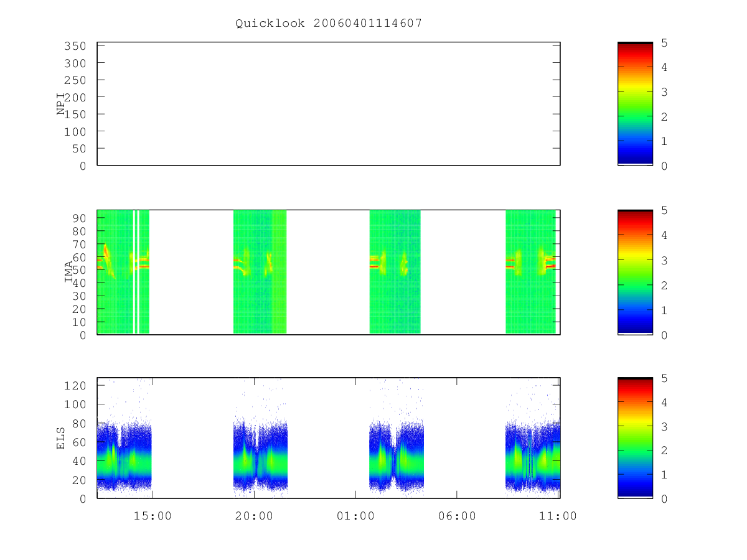Click the ELS data block near 20:00
The image size is (747, 560).
point(260,457)
